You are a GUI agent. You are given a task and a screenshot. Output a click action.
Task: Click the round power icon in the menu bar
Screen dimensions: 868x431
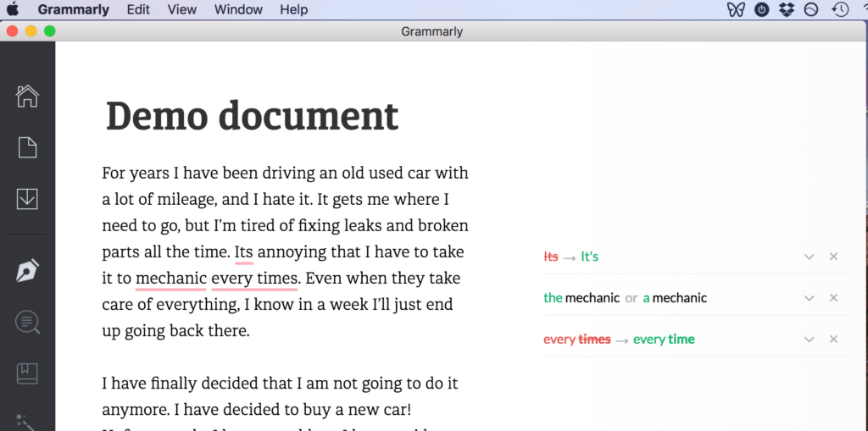tap(762, 9)
